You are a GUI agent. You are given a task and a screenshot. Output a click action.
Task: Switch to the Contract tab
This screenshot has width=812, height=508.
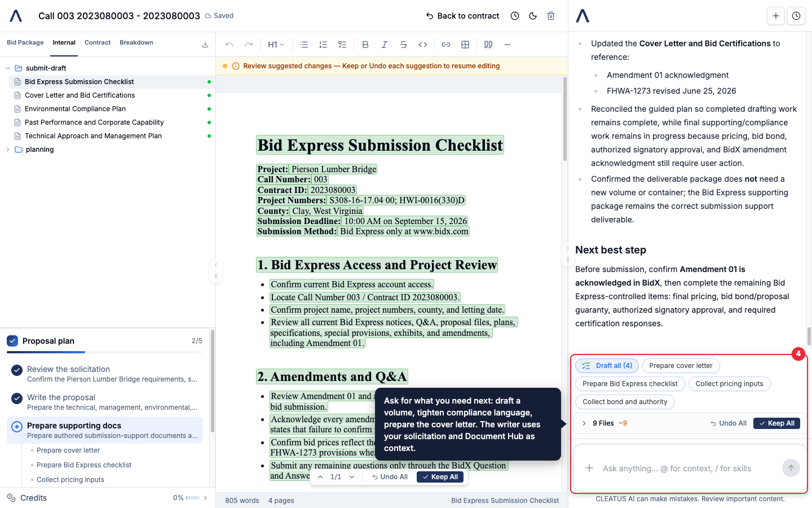point(98,42)
